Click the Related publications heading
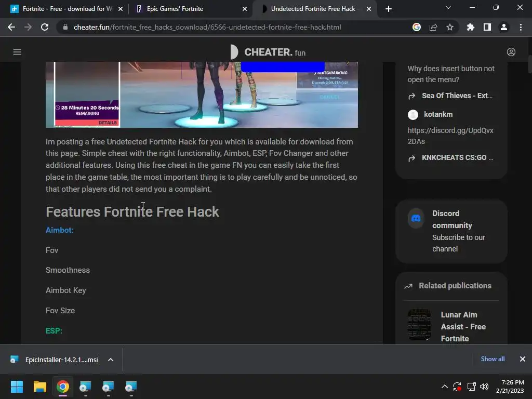532x399 pixels. coord(455,286)
